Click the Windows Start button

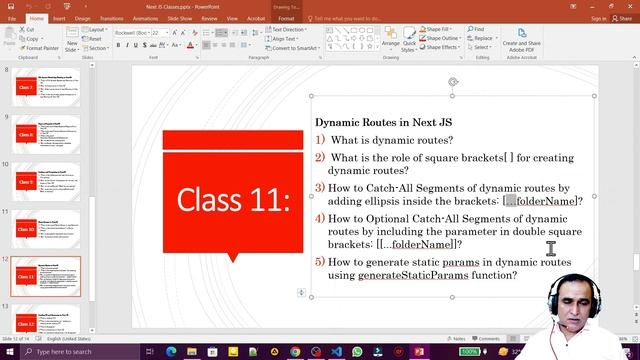point(10,351)
